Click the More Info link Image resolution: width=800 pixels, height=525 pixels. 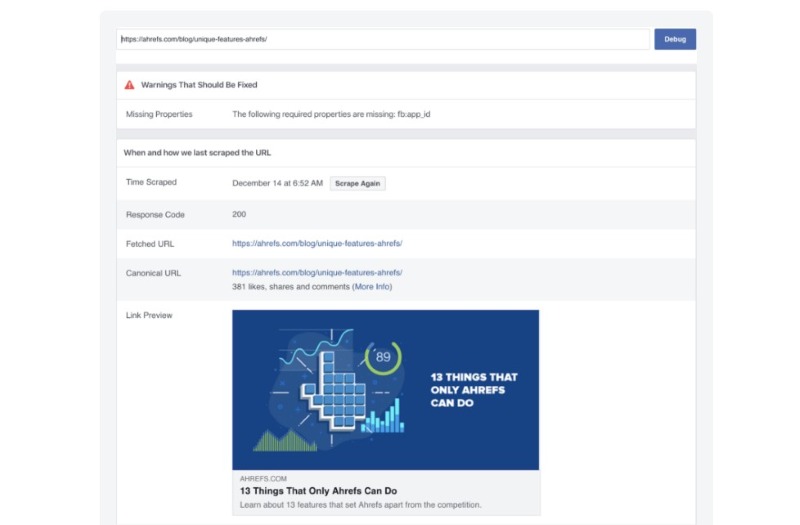372,287
